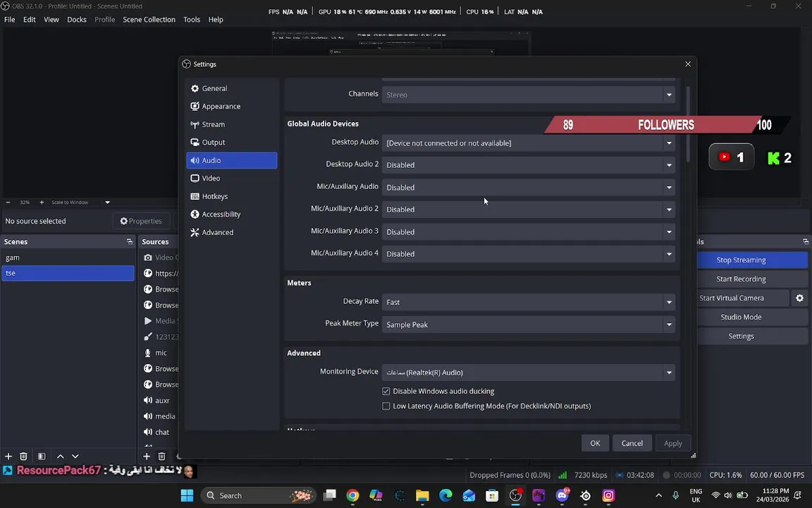
Task: Move scene up with the up arrow
Action: pyautogui.click(x=60, y=456)
